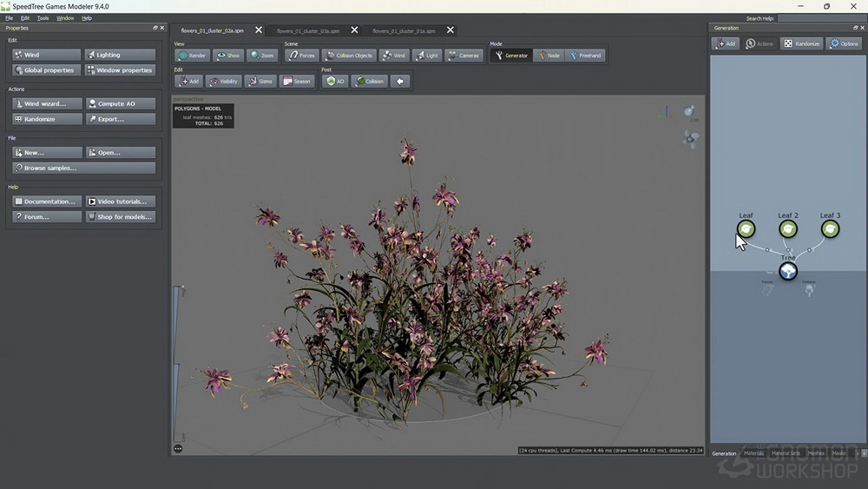The height and width of the screenshot is (489, 868).
Task: Click the viewport light direction icon
Action: (689, 111)
